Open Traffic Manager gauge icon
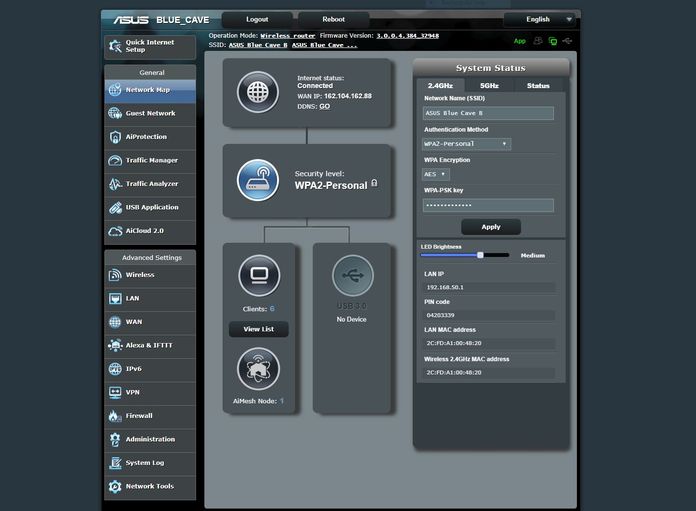 click(115, 160)
